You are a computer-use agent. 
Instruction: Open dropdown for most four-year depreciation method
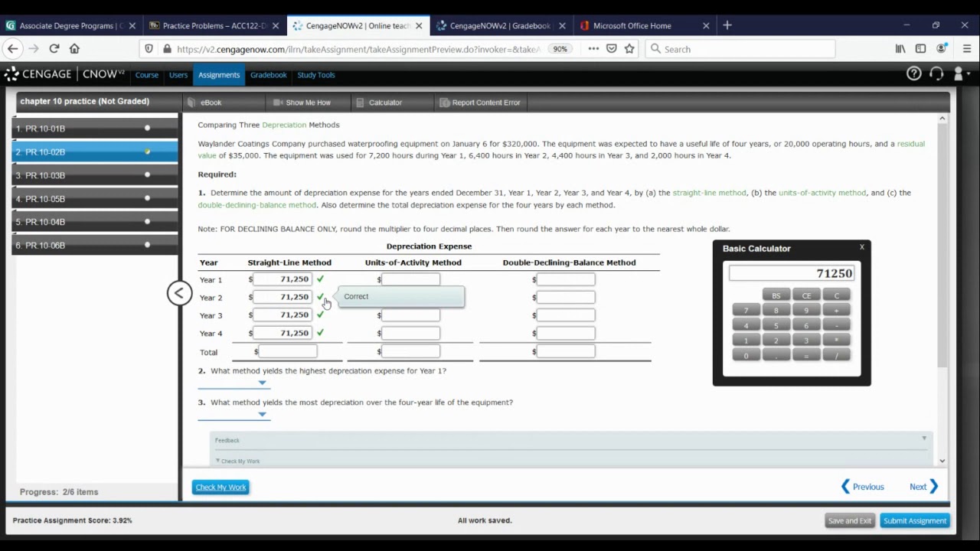(233, 414)
